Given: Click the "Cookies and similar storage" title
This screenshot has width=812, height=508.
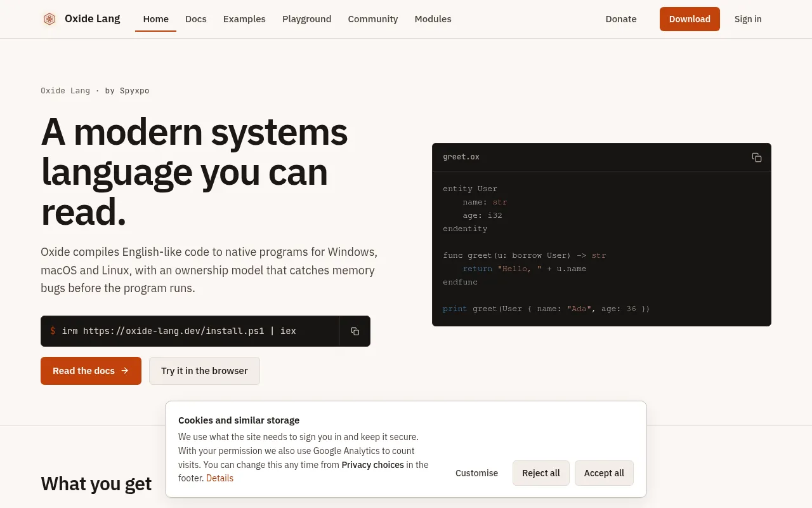Looking at the screenshot, I should pos(239,420).
